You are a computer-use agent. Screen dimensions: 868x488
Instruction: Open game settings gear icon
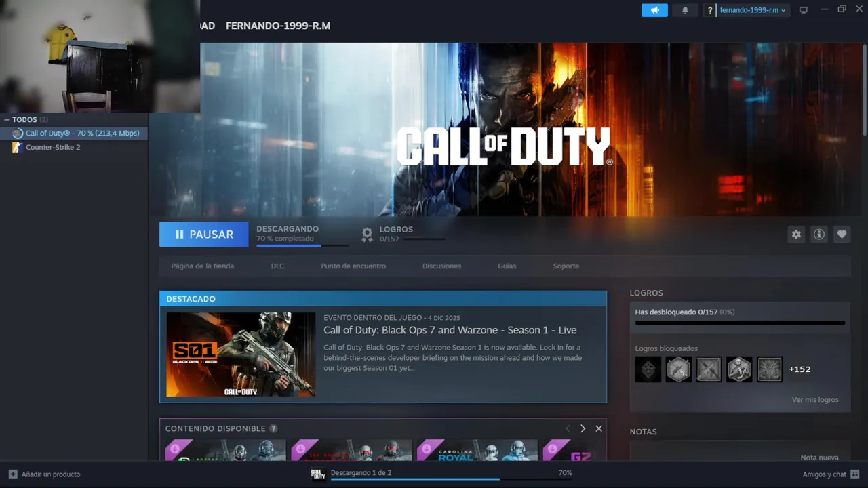point(796,235)
